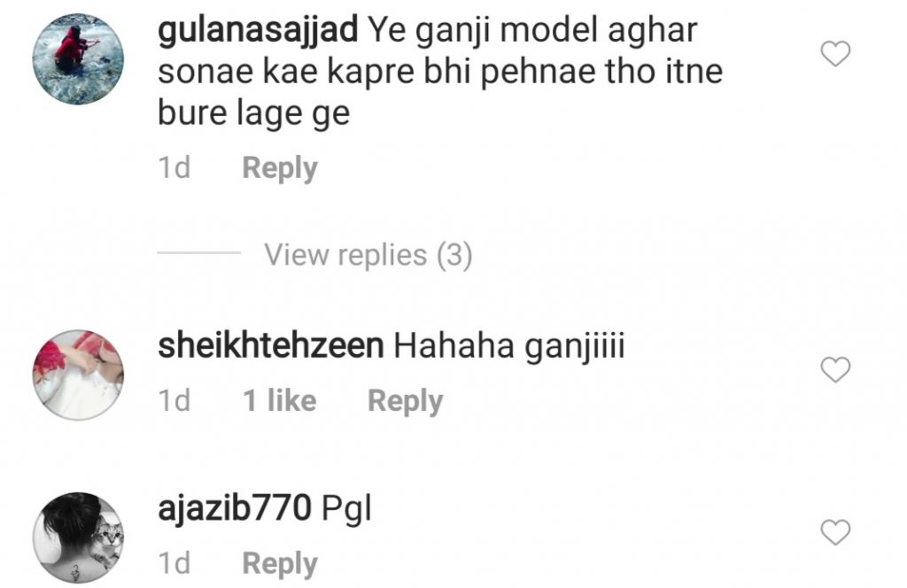Open ajazib770's black-and-white avatar
This screenshot has height=588, width=907.
[x=78, y=538]
